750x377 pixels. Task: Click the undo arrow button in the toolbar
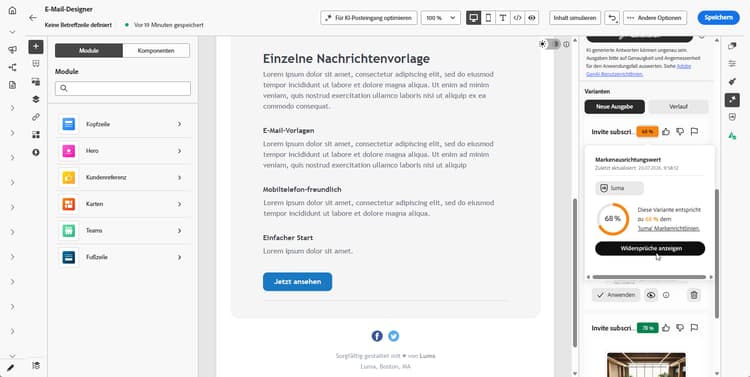click(x=612, y=18)
